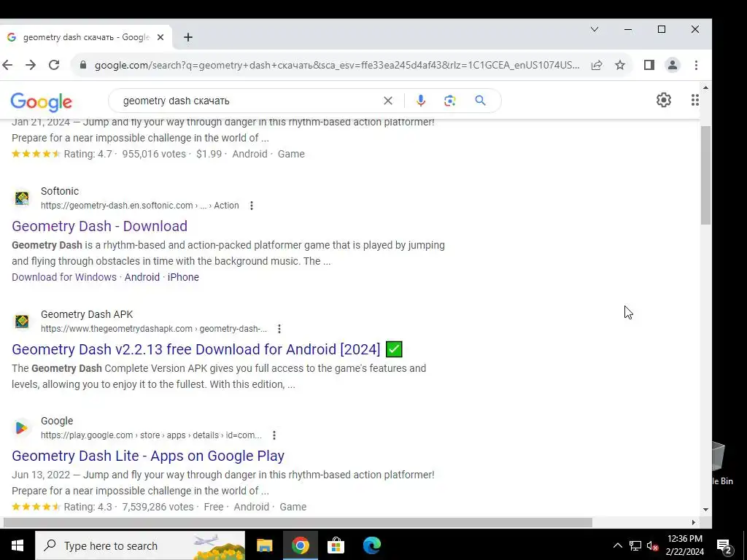Search by image with Google Lens icon

449,101
